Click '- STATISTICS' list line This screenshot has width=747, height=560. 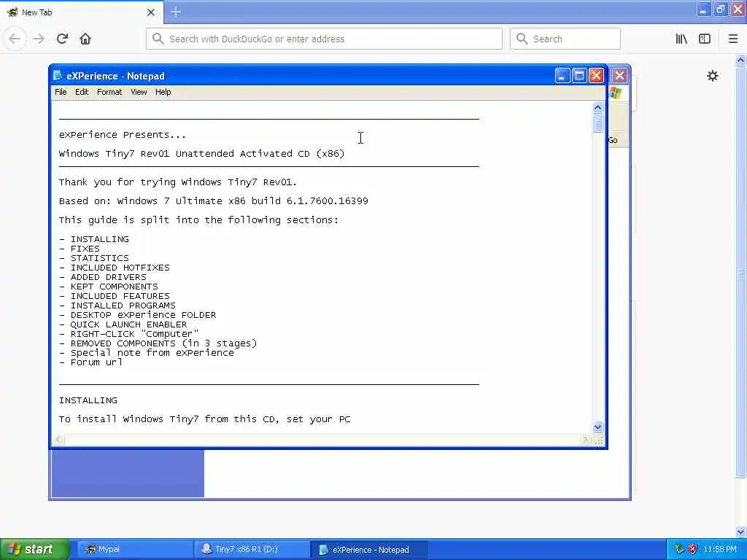94,258
